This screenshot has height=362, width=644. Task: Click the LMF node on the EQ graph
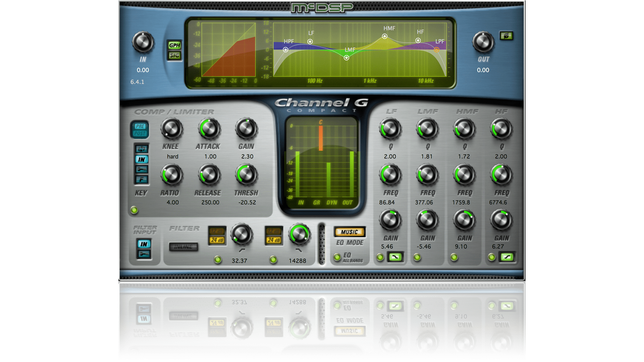[x=346, y=58]
